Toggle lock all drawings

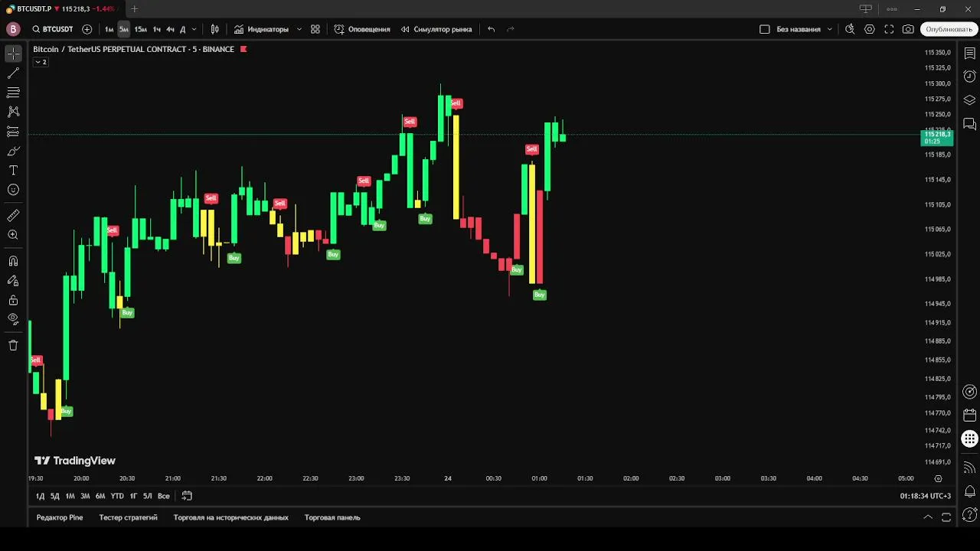pyautogui.click(x=13, y=300)
